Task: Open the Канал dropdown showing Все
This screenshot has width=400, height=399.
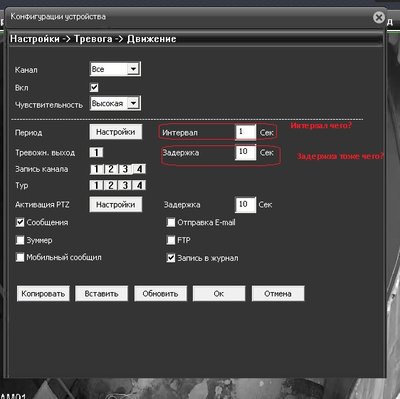Action: 115,69
